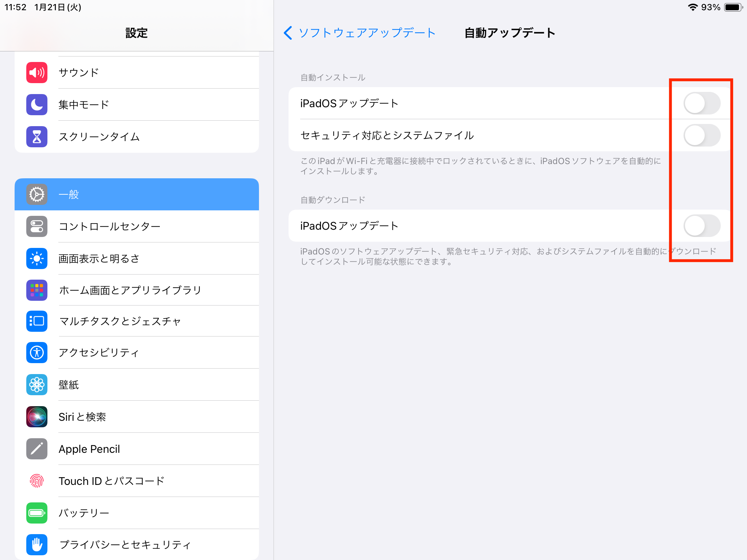Tap the Wi-Fi status icon

(x=693, y=7)
